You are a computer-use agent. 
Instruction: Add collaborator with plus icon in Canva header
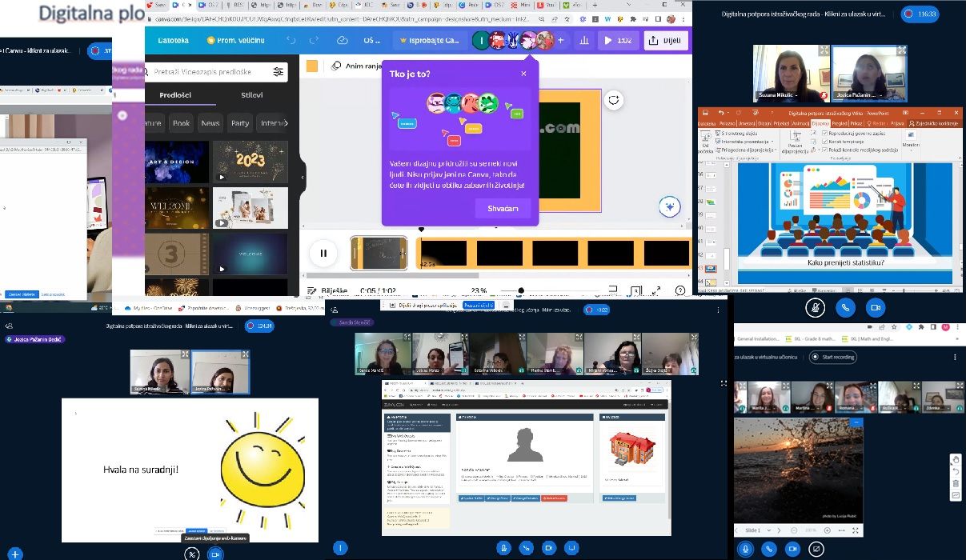560,40
